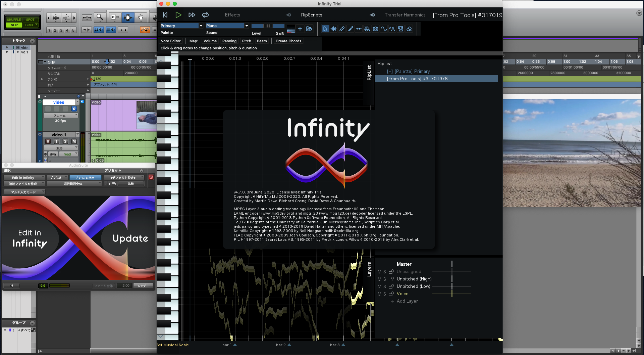Click the spectrum color preview swatch
Screen dimensions: 644x355
click(x=291, y=29)
